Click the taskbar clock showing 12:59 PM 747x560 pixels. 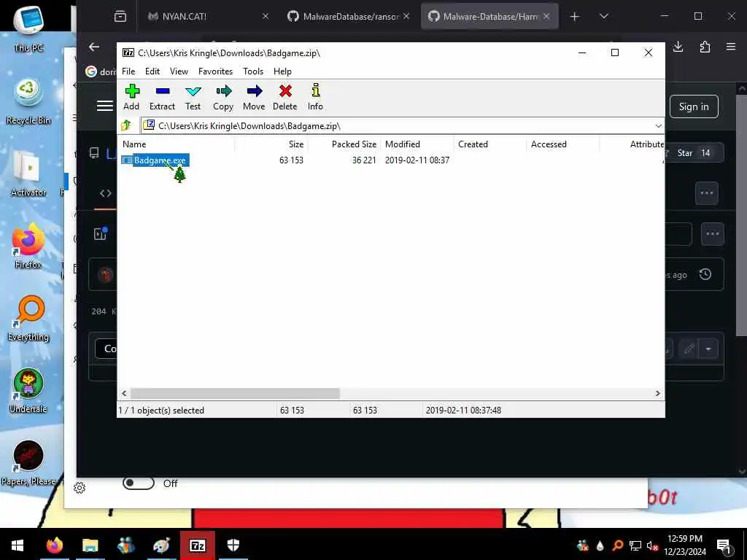[684, 545]
